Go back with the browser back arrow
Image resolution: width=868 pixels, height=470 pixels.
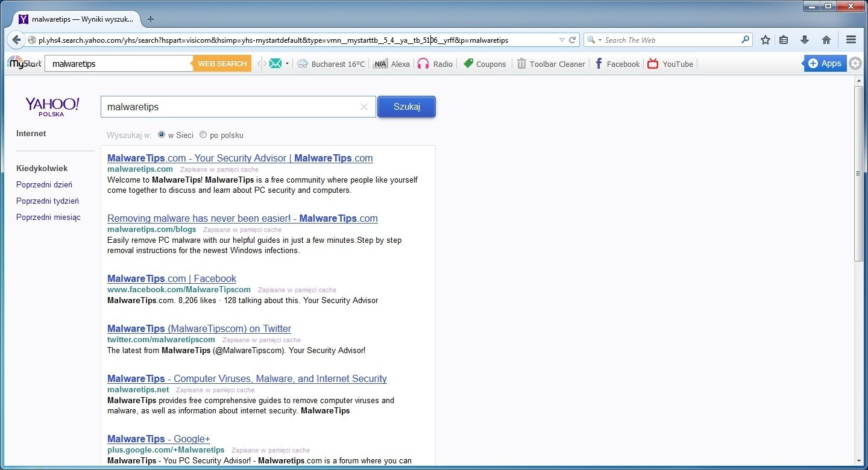[x=16, y=40]
